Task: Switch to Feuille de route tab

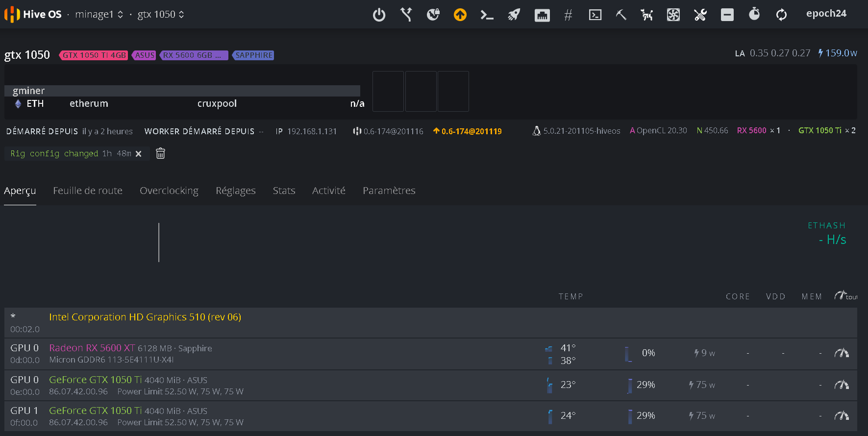Action: (88, 191)
